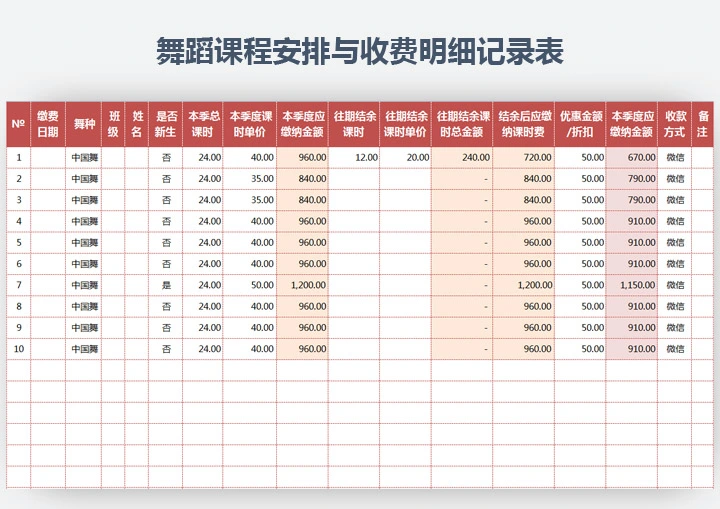The height and width of the screenshot is (509, 720).
Task: Select the 中国舞 cell in row 1
Action: tap(84, 158)
